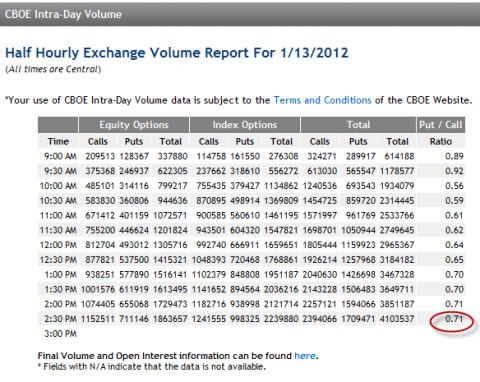The image size is (480, 382).
Task: Click the N/A fields footnote text
Action: click(152, 367)
